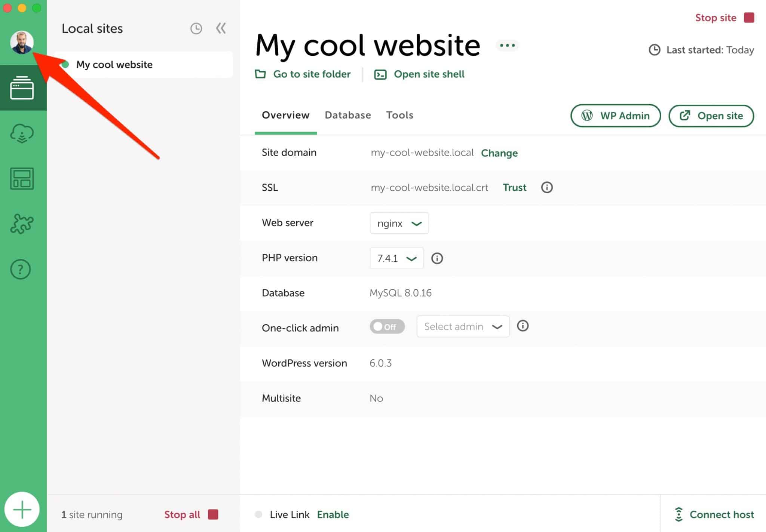The height and width of the screenshot is (532, 766).
Task: Open the Help sidebar icon
Action: [21, 269]
